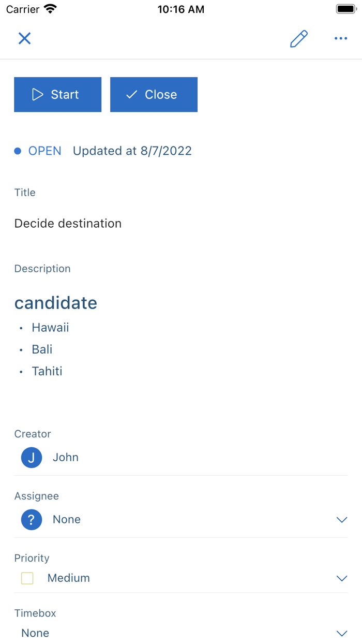Click John's avatar under Creator
The height and width of the screenshot is (644, 362).
point(31,457)
